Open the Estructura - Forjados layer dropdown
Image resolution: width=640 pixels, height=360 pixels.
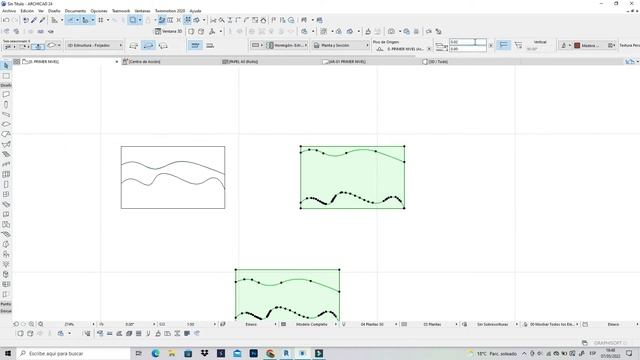coord(95,46)
